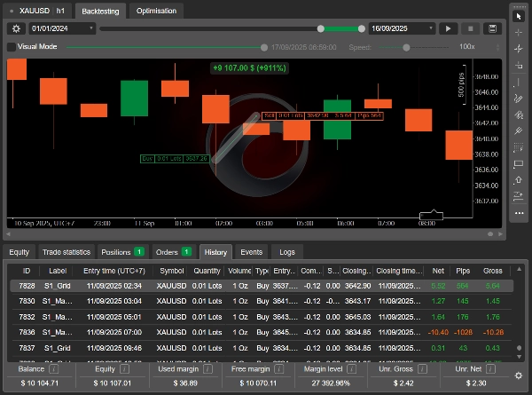Click history table scroll down arrow

click(519, 357)
